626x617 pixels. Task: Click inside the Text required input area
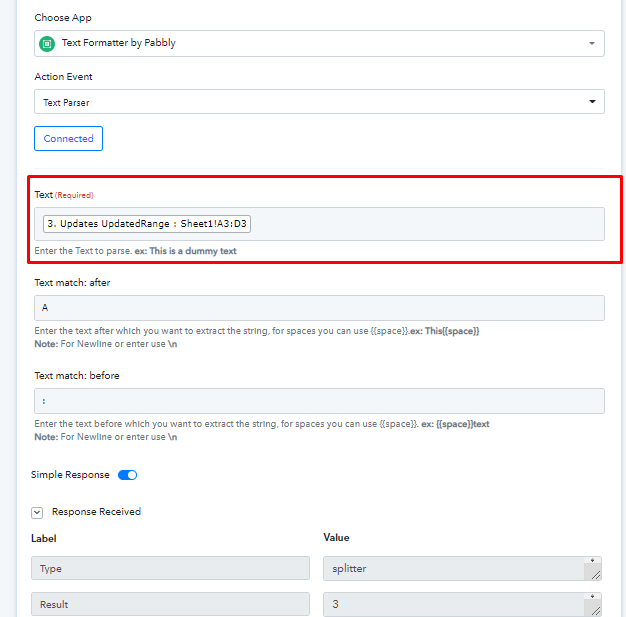tap(427, 224)
